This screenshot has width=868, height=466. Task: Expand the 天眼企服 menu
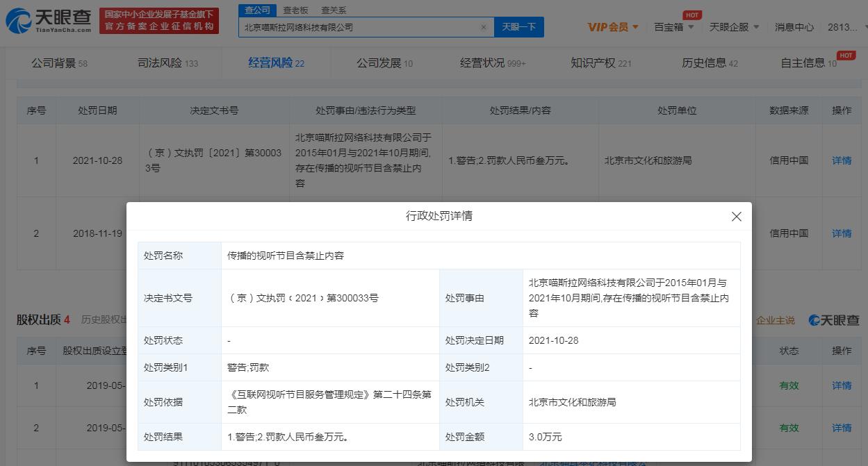tap(734, 27)
